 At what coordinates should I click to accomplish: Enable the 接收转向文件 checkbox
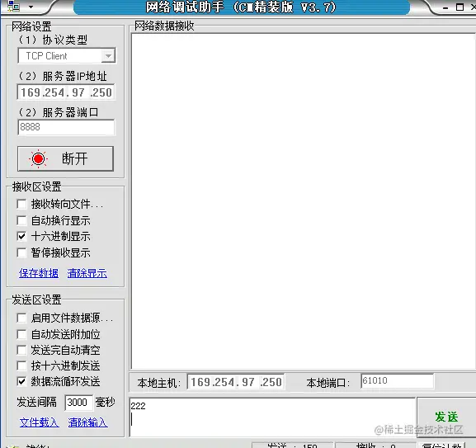click(x=21, y=204)
